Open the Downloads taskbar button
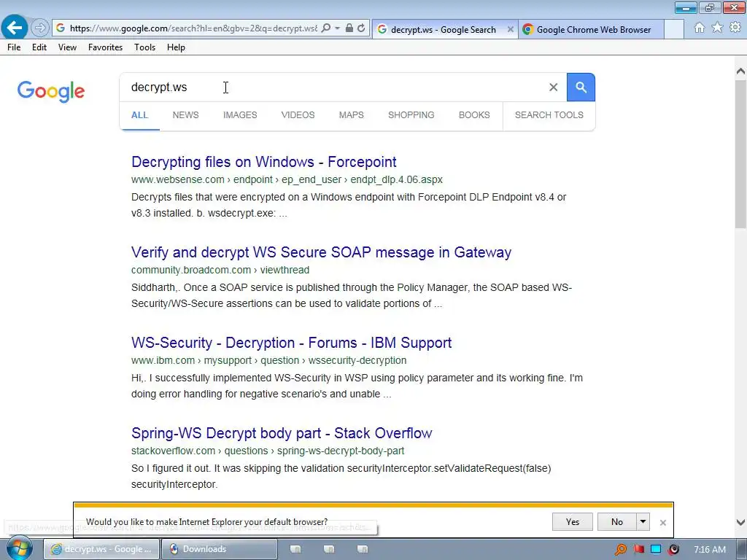Image resolution: width=747 pixels, height=560 pixels. tap(219, 549)
